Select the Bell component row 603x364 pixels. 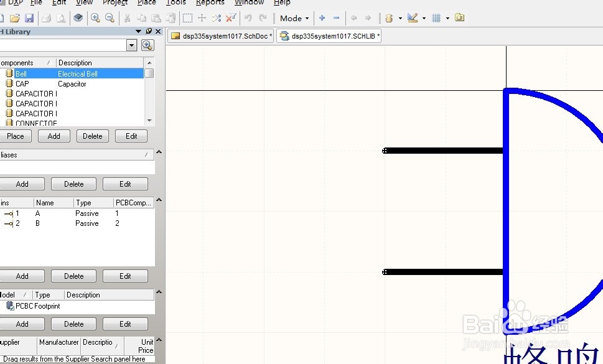pos(72,73)
